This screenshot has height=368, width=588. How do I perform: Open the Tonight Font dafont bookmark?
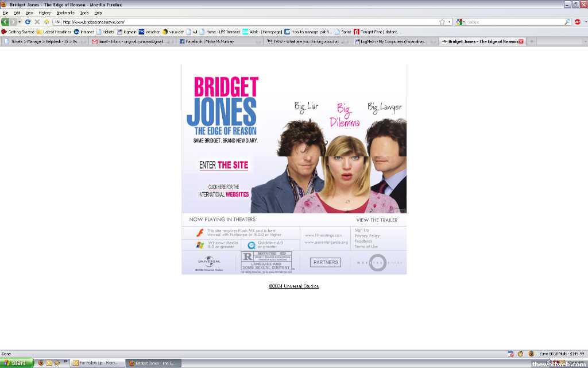tap(378, 32)
